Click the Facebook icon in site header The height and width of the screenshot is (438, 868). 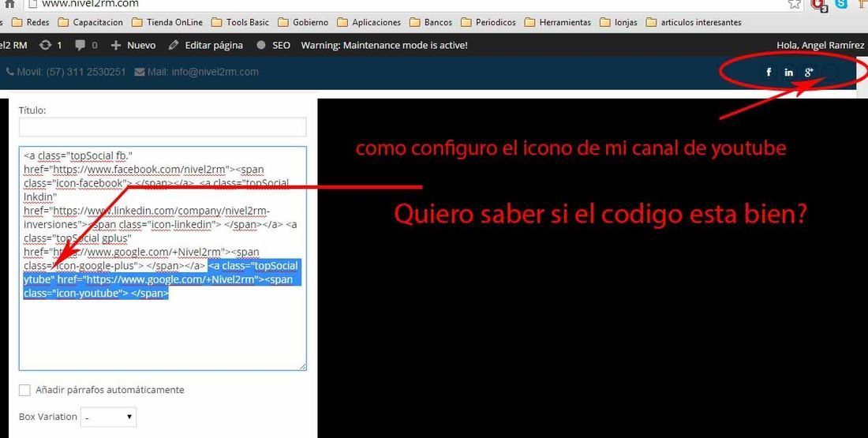coord(769,72)
